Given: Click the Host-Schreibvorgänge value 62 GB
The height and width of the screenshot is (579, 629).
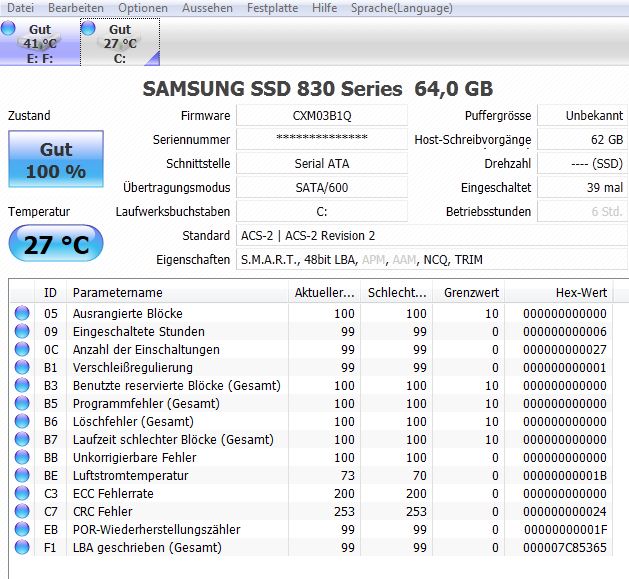Looking at the screenshot, I should (582, 140).
